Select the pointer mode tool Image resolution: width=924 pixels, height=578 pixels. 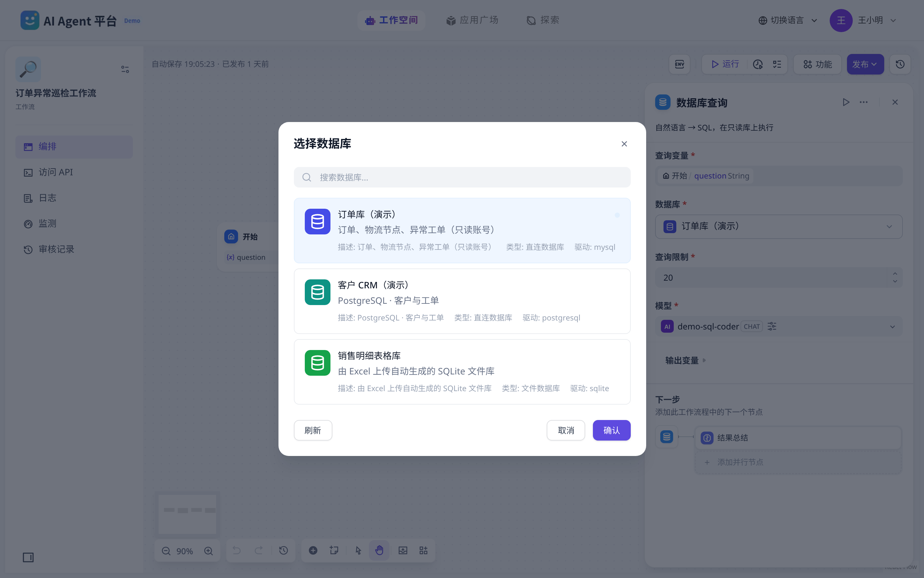[x=358, y=550]
